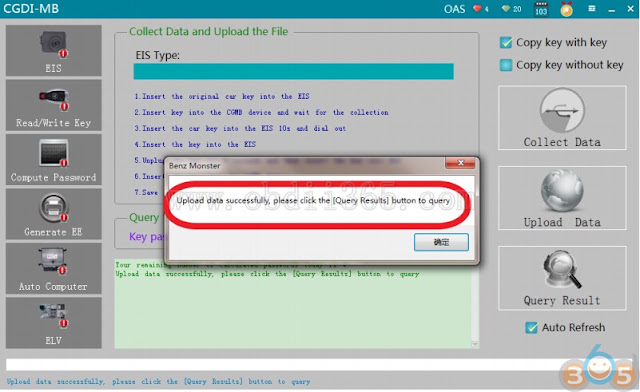640x392 pixels.
Task: Open the Compute Password module
Action: tap(53, 160)
